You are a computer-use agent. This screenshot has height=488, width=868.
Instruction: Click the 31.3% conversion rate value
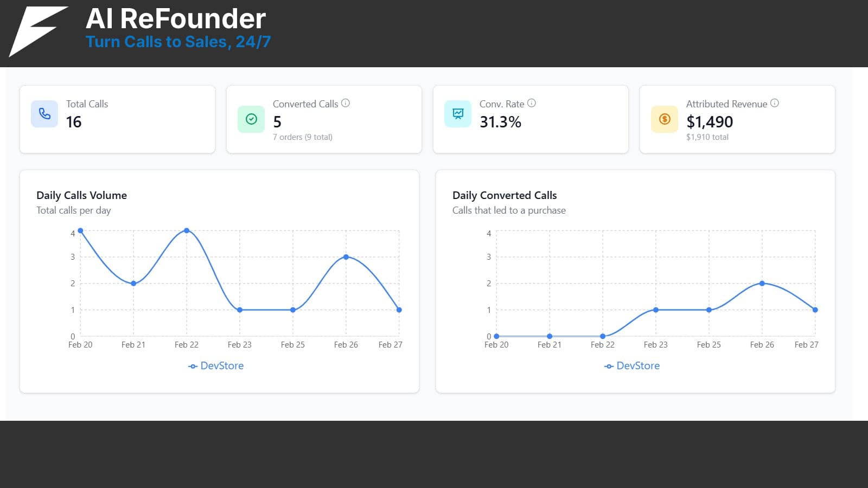(500, 122)
